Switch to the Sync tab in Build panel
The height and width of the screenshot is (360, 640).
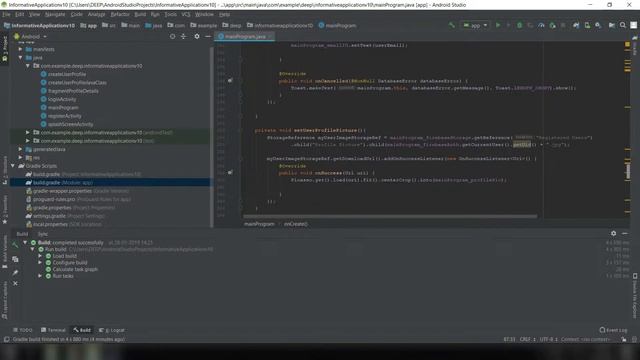pos(42,234)
